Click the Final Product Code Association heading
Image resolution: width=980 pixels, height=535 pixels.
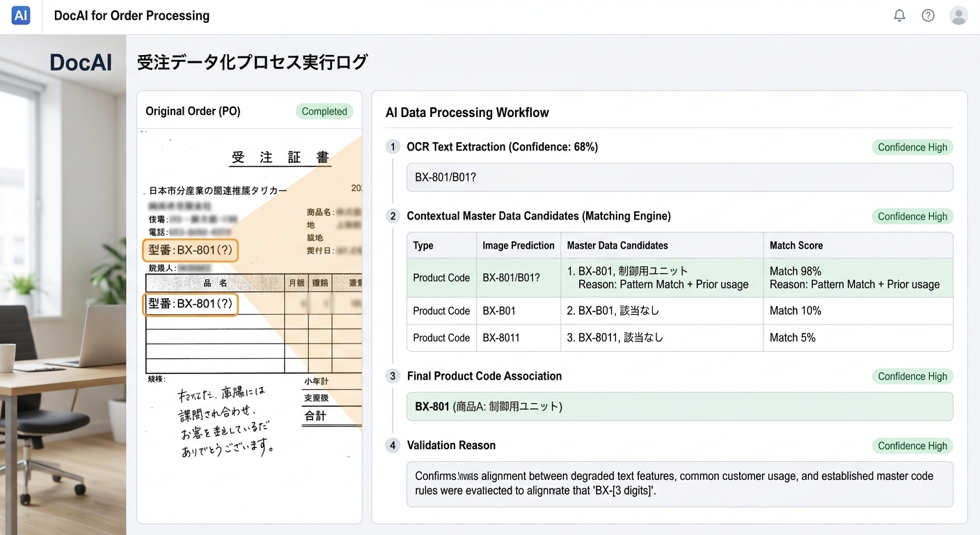(484, 376)
